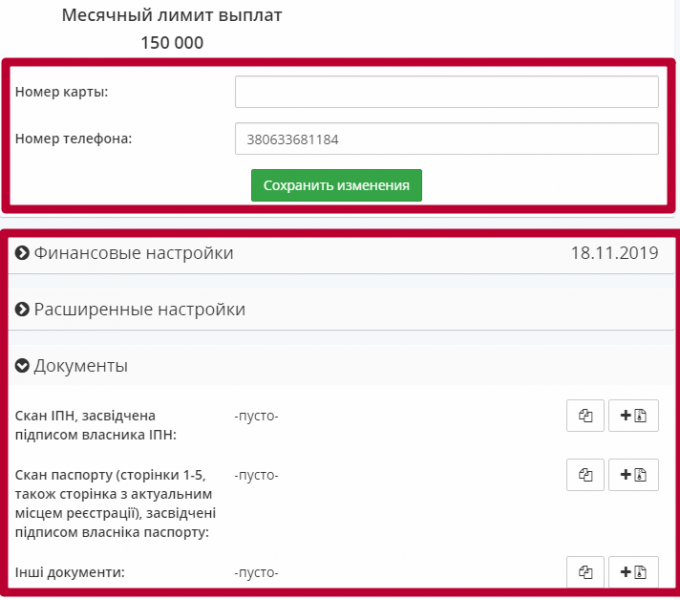Add file for Інші документи row
This screenshot has height=600, width=680.
pyautogui.click(x=633, y=572)
